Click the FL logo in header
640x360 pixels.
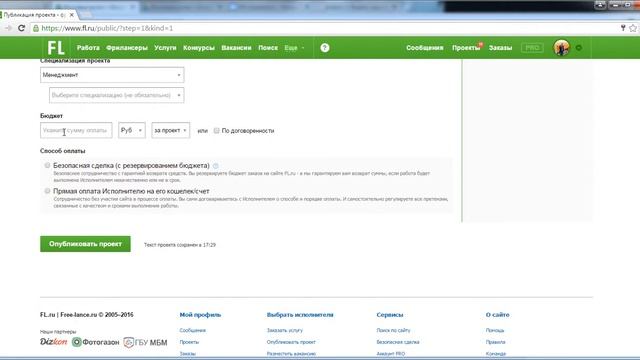tap(56, 48)
